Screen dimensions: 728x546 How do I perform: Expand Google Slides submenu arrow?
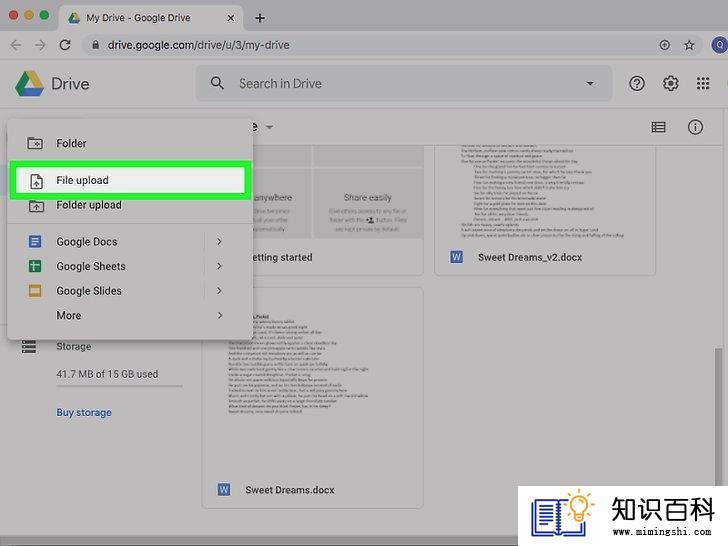pos(219,291)
